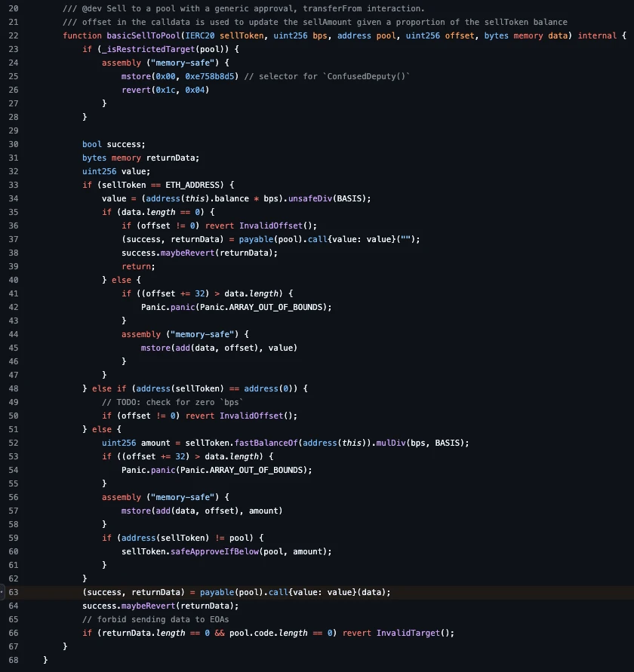634x672 pixels.
Task: Select line number 48
Action: tap(14, 388)
